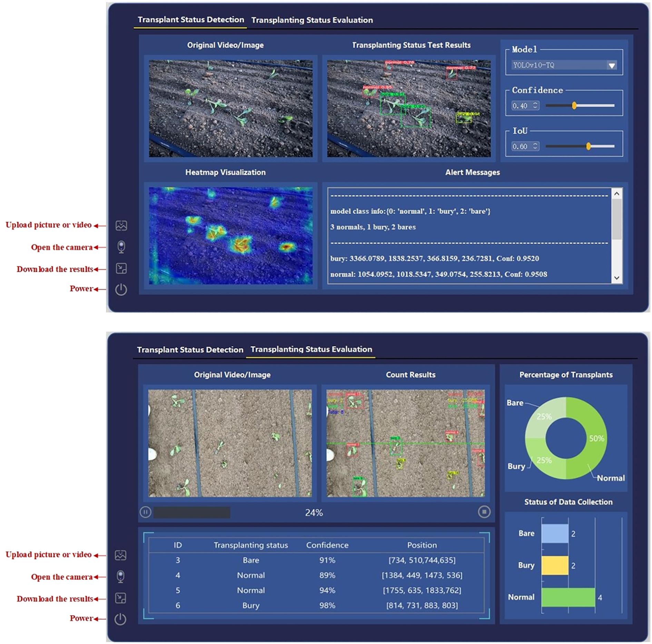Screen dimensions: 652x644
Task: Expand the Model dropdown showing YOLOv10-TQ
Action: click(611, 66)
